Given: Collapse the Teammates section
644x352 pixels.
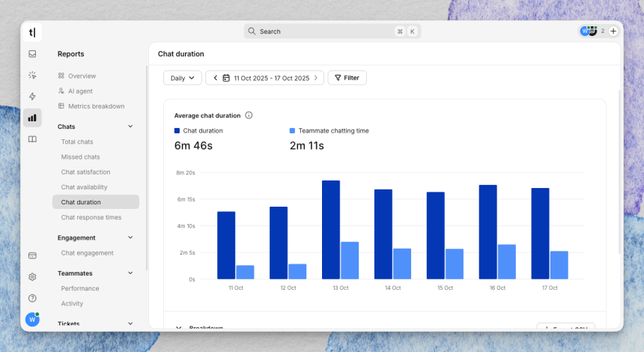Looking at the screenshot, I should click(x=130, y=273).
